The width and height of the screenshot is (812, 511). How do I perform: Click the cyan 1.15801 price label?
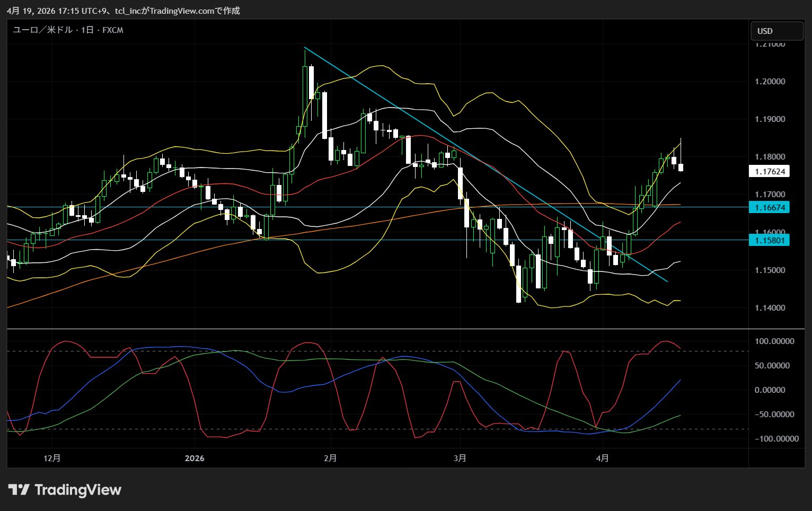point(769,240)
